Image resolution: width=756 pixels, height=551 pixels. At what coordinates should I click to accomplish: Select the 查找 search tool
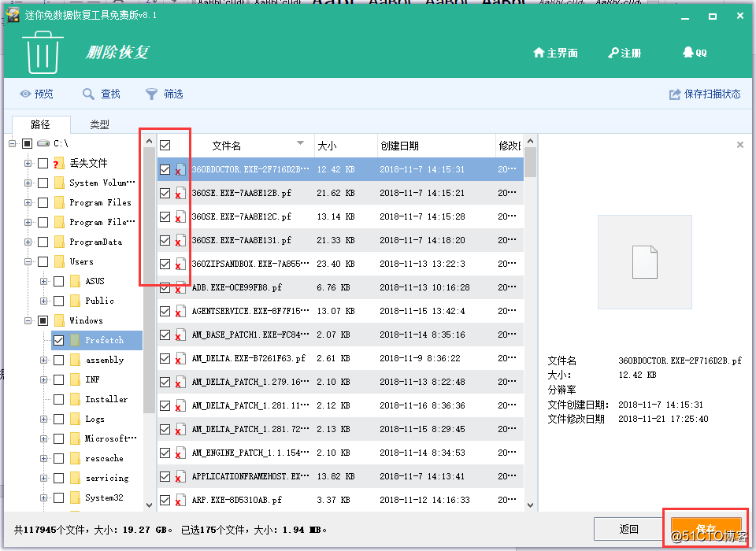(x=101, y=93)
